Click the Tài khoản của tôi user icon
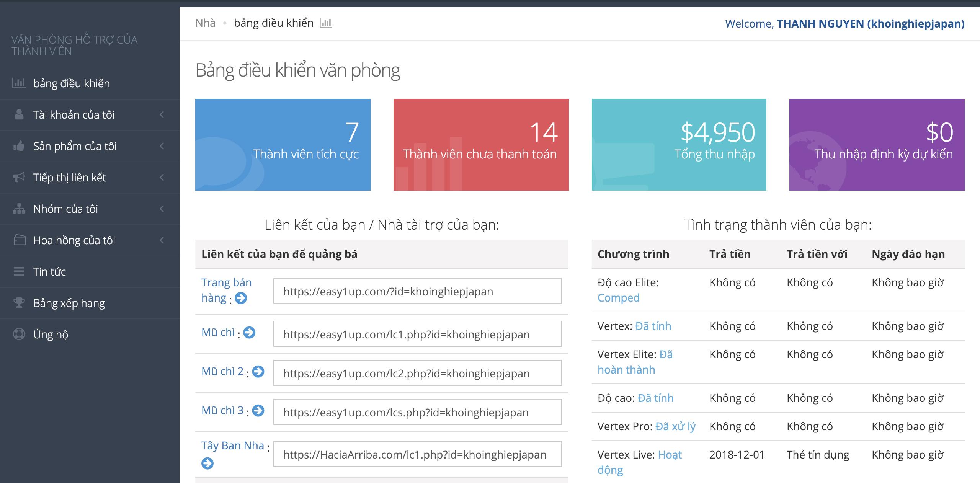 click(18, 114)
